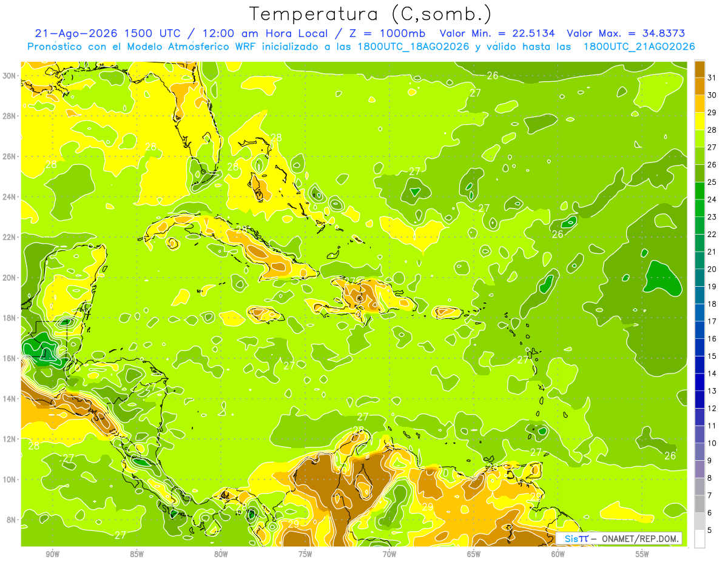The width and height of the screenshot is (728, 562).
Task: Click the '26N' latitude label
Action: [x=10, y=156]
